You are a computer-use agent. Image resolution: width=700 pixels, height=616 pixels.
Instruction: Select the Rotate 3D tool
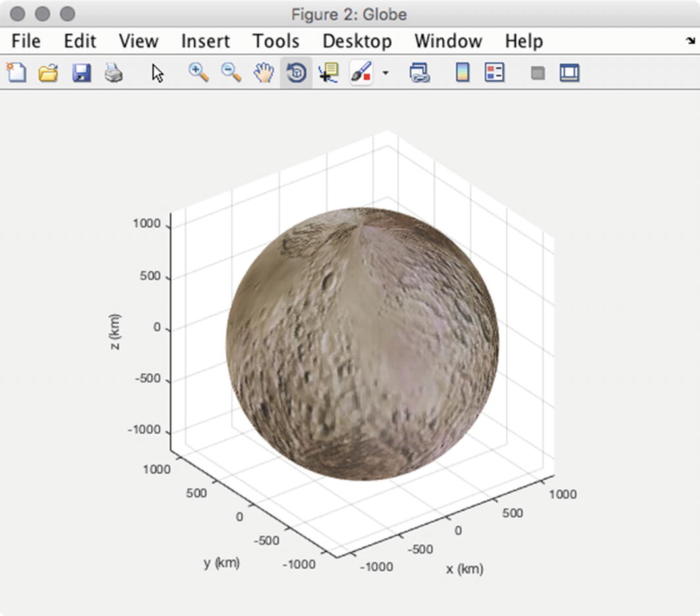click(296, 73)
